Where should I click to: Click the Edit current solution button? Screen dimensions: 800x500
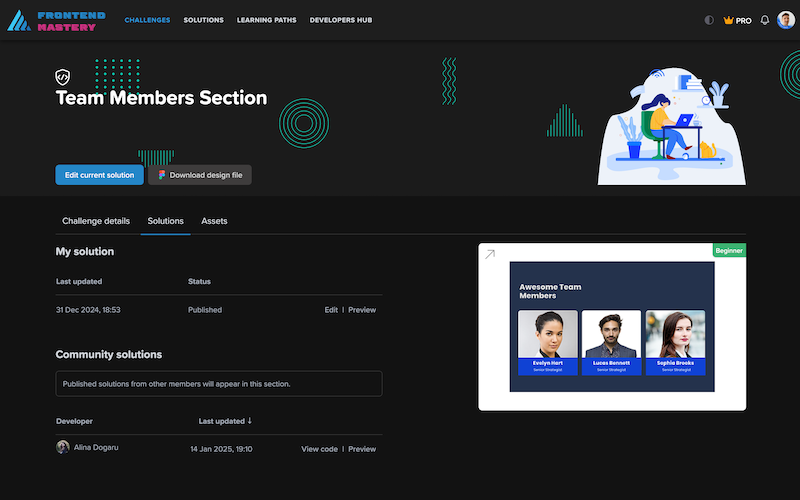99,175
